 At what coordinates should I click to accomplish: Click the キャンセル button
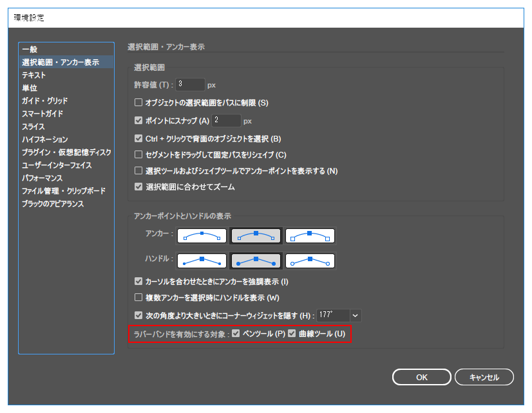click(484, 377)
